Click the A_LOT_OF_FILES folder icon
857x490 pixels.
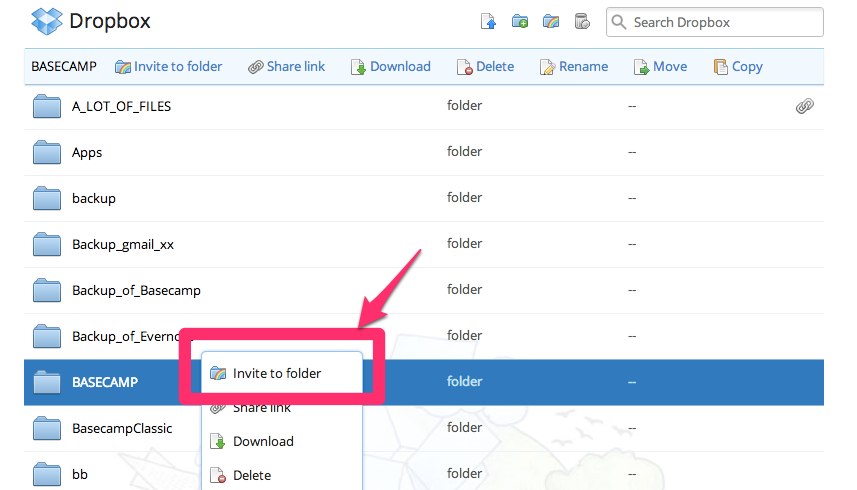coord(46,106)
